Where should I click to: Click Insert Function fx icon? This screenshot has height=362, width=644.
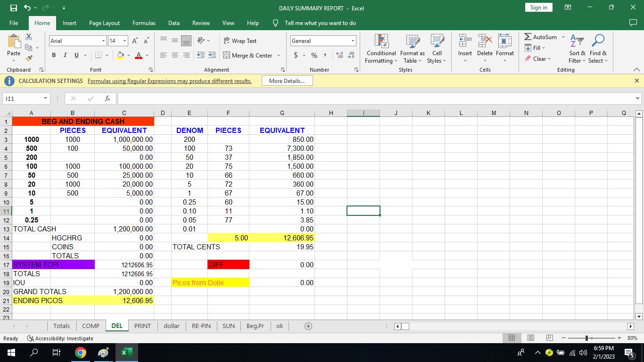(107, 99)
